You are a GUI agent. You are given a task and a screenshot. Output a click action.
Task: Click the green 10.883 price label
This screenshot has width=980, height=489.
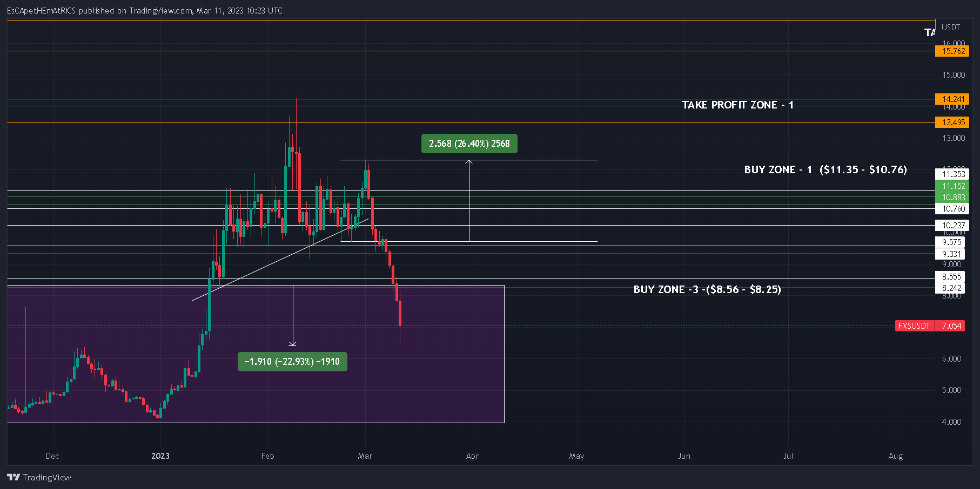click(x=952, y=197)
